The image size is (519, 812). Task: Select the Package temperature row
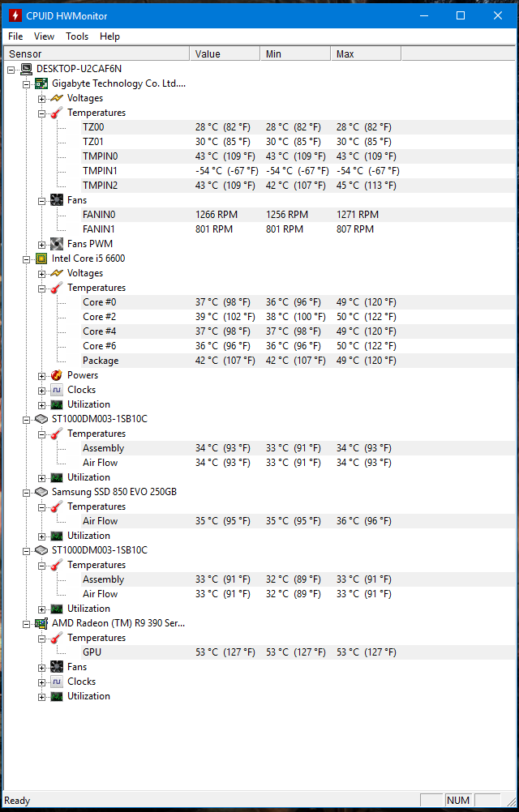(298, 361)
